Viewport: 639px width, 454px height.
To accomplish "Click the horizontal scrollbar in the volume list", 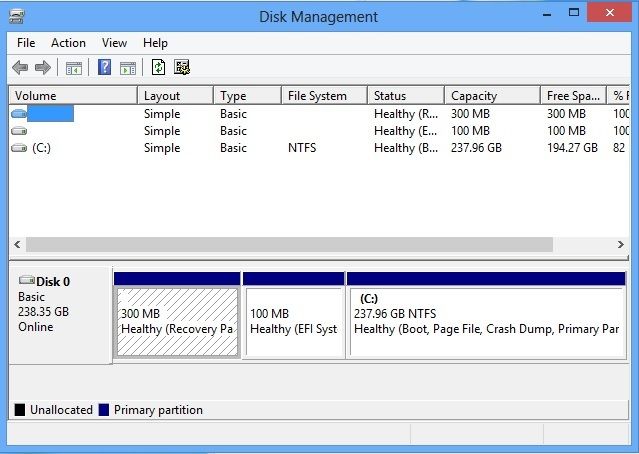I will [x=289, y=244].
